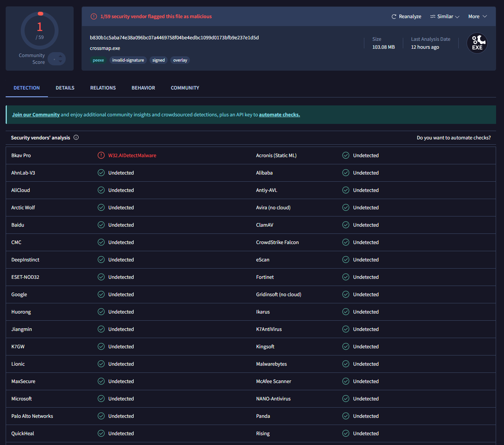Click the W32.AIDetectMalware detection label

132,156
